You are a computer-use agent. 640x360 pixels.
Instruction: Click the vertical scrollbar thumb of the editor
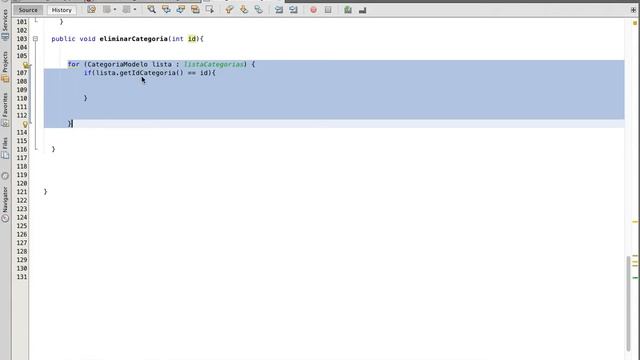coord(628,303)
